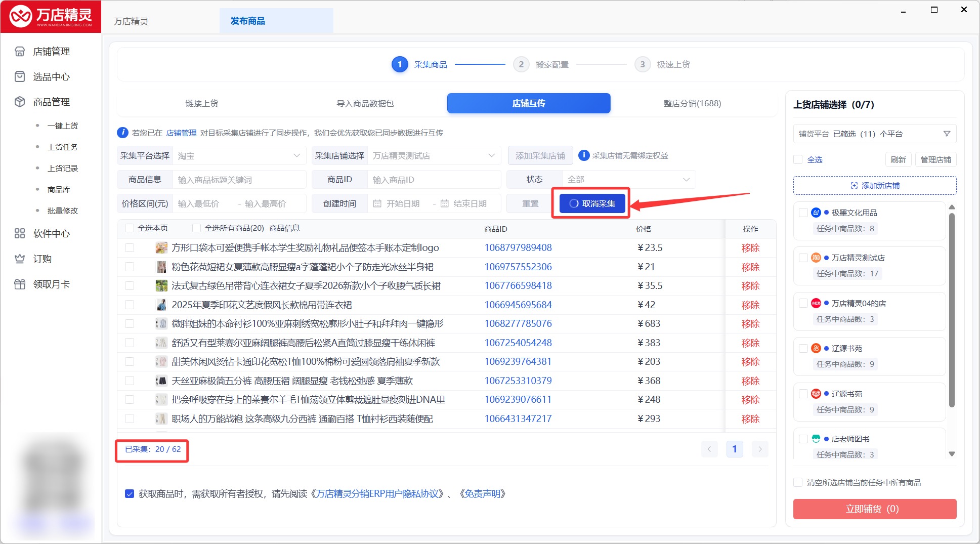This screenshot has height=544, width=980.
Task: Check the 全选本页 checkbox
Action: (130, 228)
